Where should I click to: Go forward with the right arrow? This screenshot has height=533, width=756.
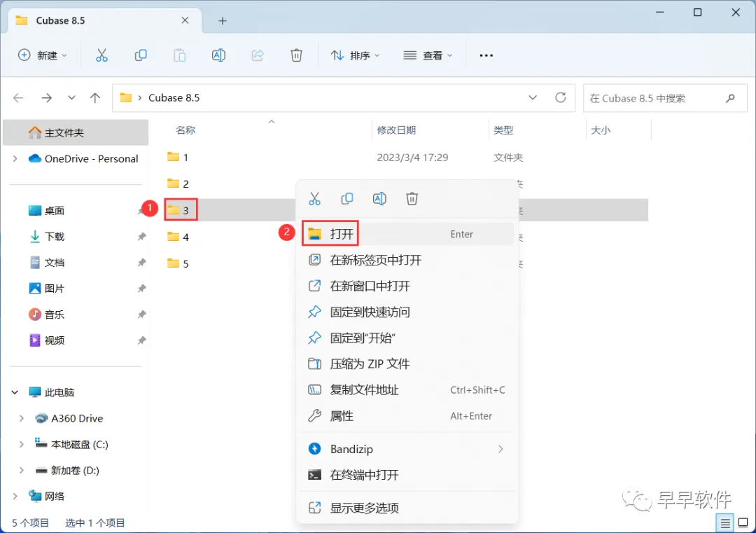46,98
